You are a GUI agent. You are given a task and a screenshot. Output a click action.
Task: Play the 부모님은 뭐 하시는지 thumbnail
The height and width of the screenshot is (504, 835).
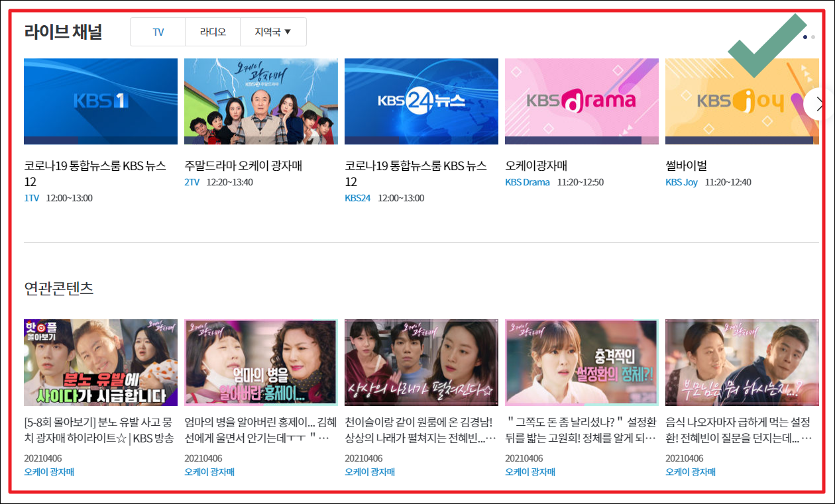click(742, 362)
